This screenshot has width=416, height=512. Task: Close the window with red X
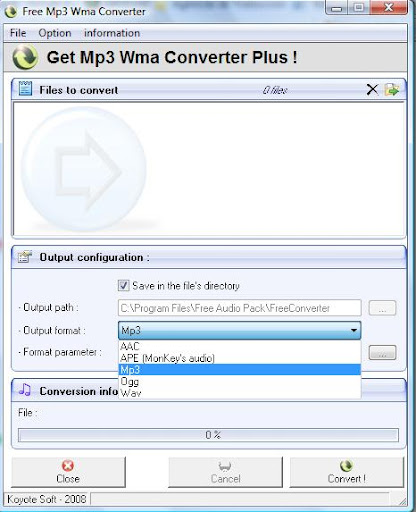(x=388, y=8)
